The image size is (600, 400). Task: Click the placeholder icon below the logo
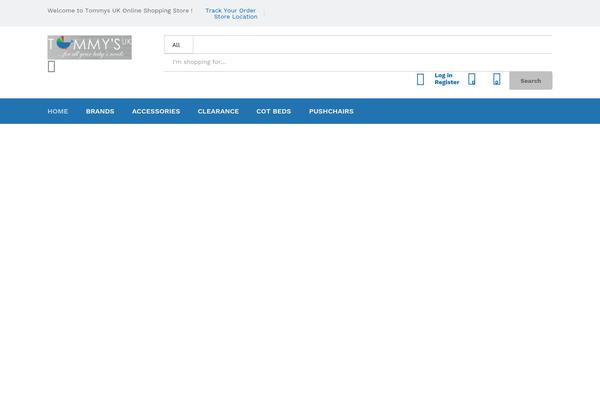point(51,66)
